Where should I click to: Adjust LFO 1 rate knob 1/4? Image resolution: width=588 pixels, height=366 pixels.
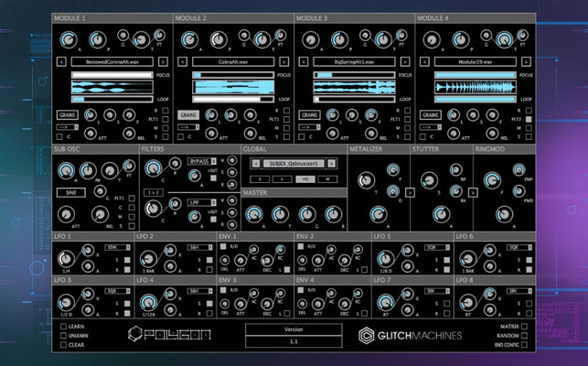pyautogui.click(x=66, y=259)
